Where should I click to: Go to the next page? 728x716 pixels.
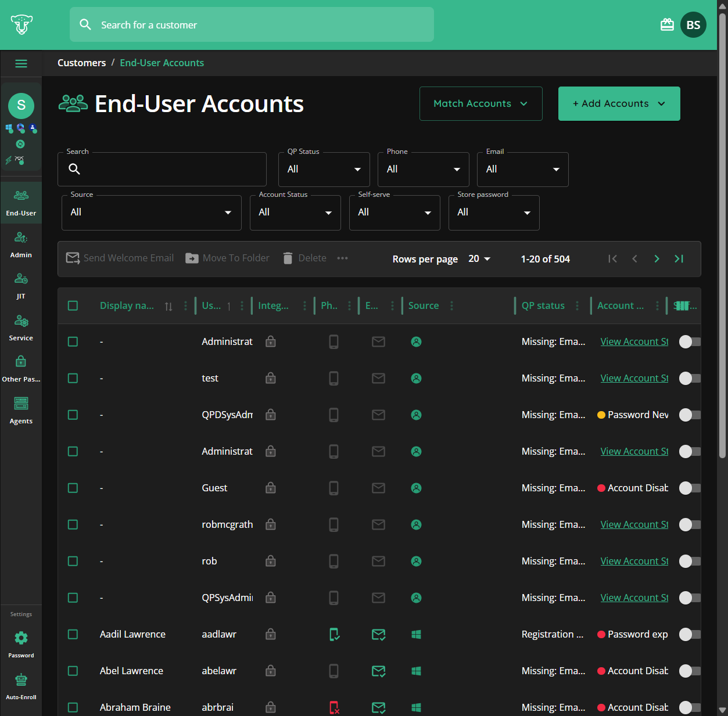click(x=657, y=259)
